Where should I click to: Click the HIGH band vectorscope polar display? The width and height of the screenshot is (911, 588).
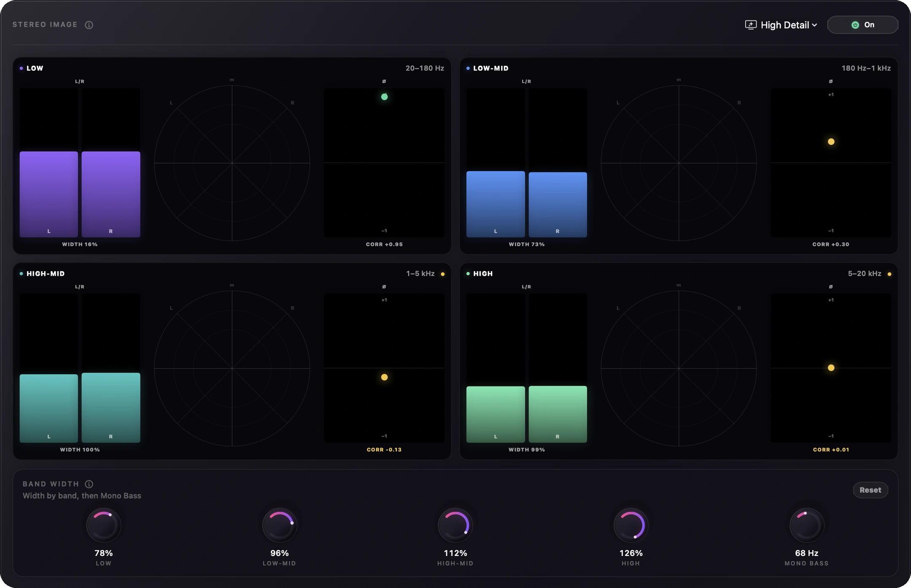pyautogui.click(x=679, y=368)
